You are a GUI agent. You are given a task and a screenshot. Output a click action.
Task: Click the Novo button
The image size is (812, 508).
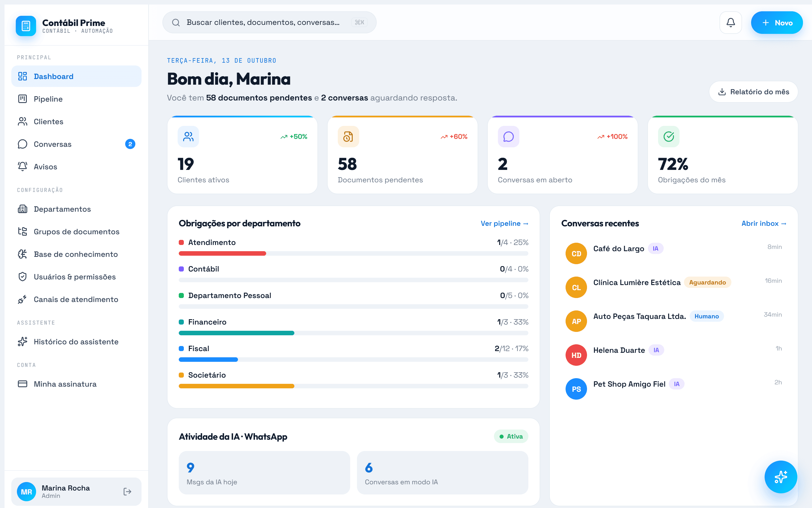(x=777, y=23)
